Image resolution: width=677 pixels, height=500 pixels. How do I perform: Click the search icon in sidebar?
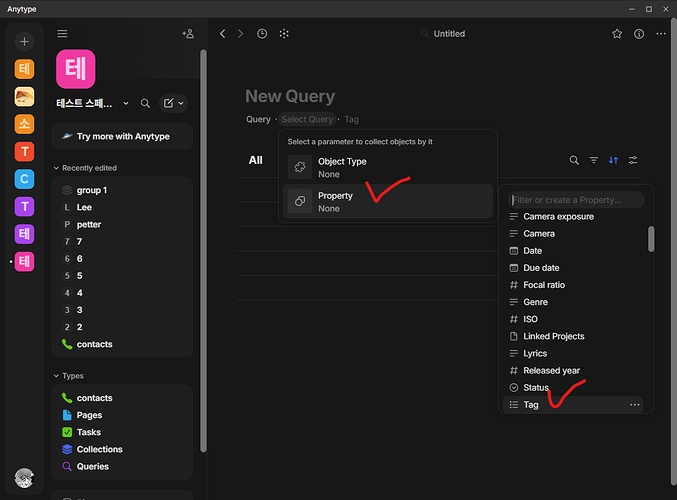pos(146,103)
